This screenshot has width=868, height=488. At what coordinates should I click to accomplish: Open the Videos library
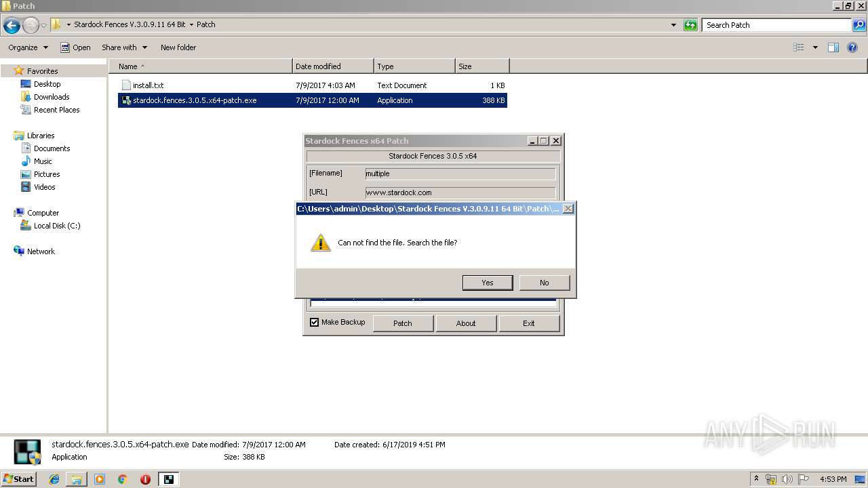pyautogui.click(x=45, y=187)
